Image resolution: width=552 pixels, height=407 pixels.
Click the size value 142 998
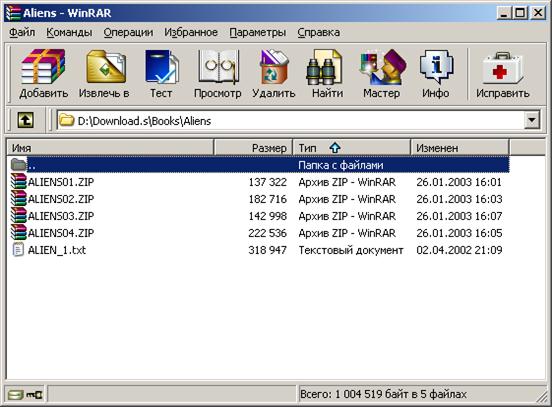[268, 216]
